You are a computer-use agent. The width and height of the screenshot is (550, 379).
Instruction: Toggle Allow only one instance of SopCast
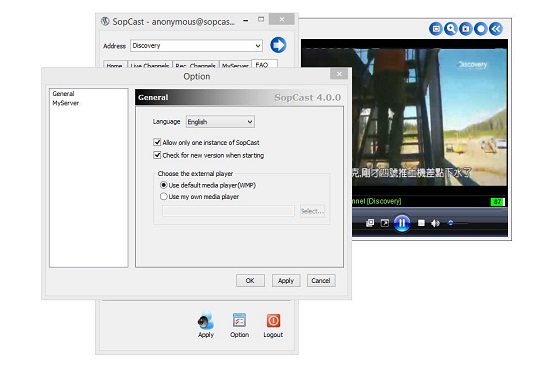point(157,142)
